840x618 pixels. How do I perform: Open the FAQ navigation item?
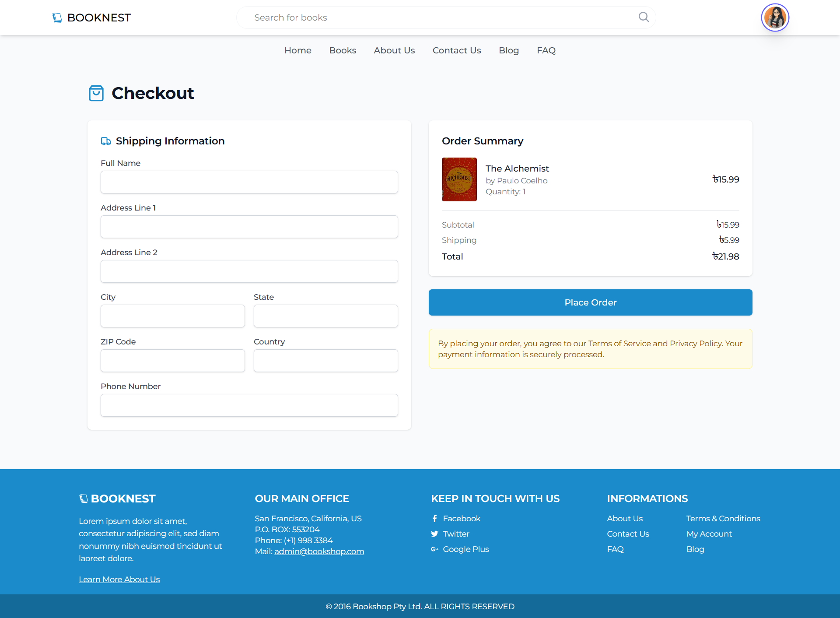click(546, 50)
